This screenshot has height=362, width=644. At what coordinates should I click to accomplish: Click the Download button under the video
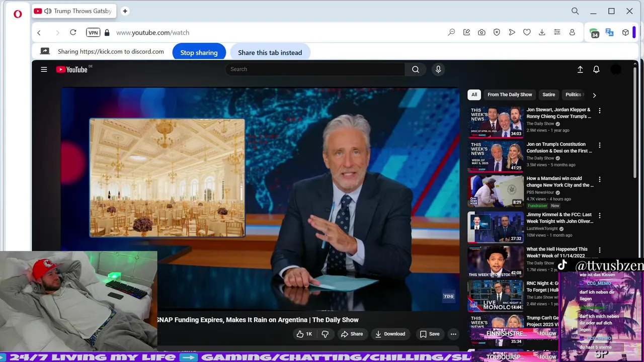[390, 334]
